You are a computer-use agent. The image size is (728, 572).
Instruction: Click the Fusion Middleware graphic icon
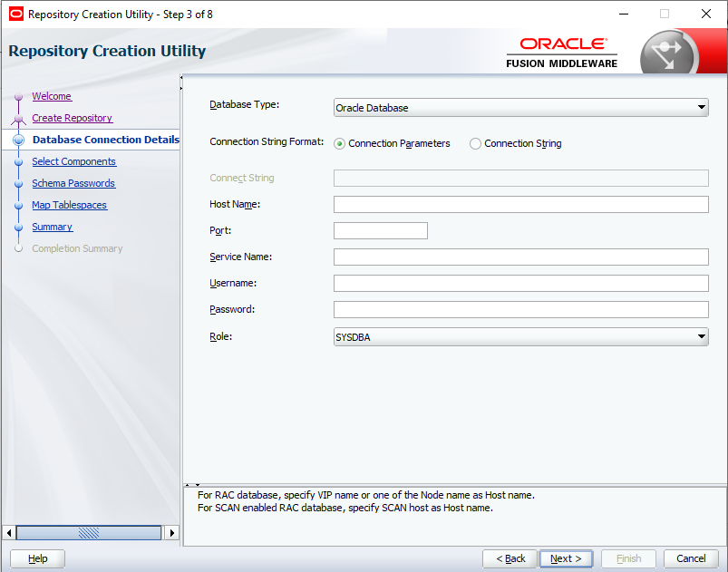pyautogui.click(x=668, y=51)
